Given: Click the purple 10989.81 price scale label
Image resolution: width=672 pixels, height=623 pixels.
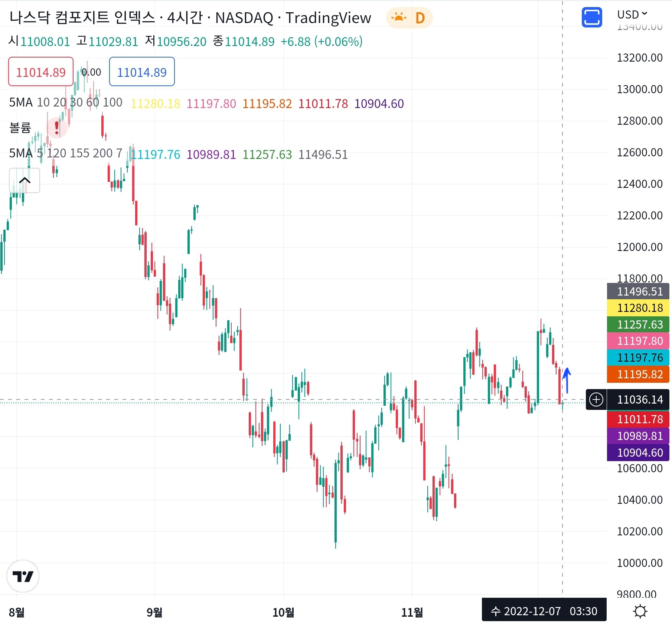Looking at the screenshot, I should [638, 436].
